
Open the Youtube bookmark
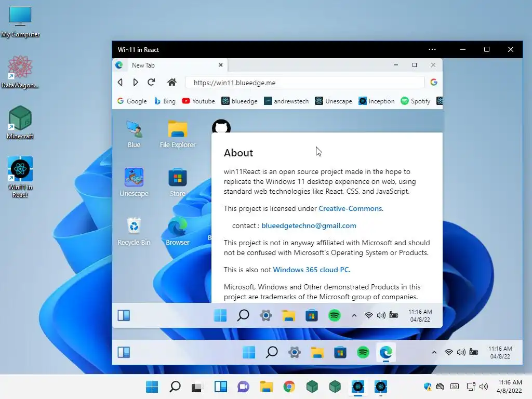point(198,101)
